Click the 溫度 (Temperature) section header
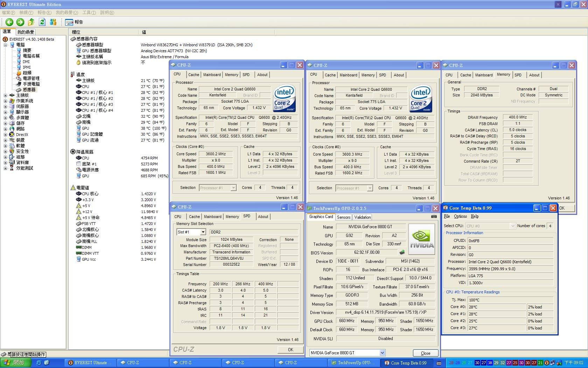This screenshot has height=368, width=588. tap(78, 74)
